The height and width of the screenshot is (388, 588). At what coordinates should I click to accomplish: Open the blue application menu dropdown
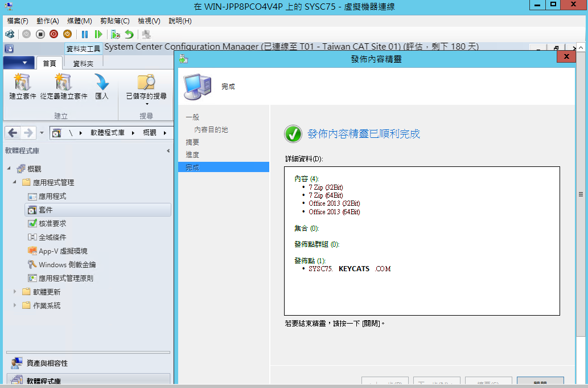(19, 63)
